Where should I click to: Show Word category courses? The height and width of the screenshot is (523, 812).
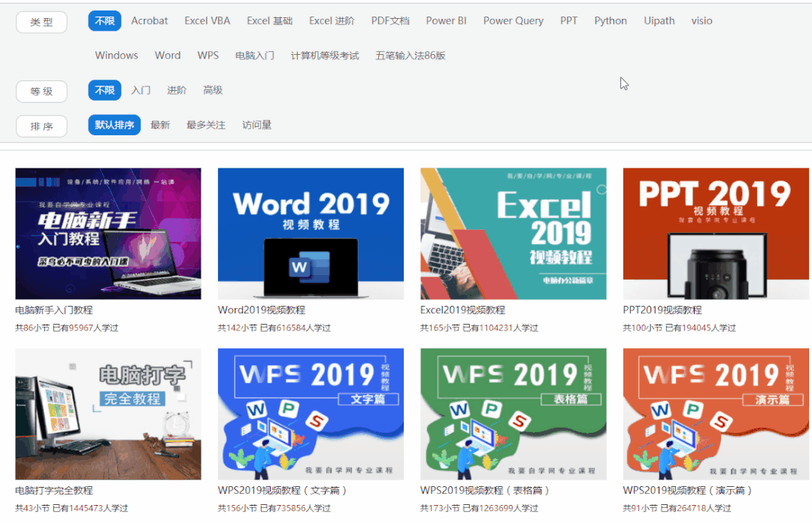(x=167, y=56)
